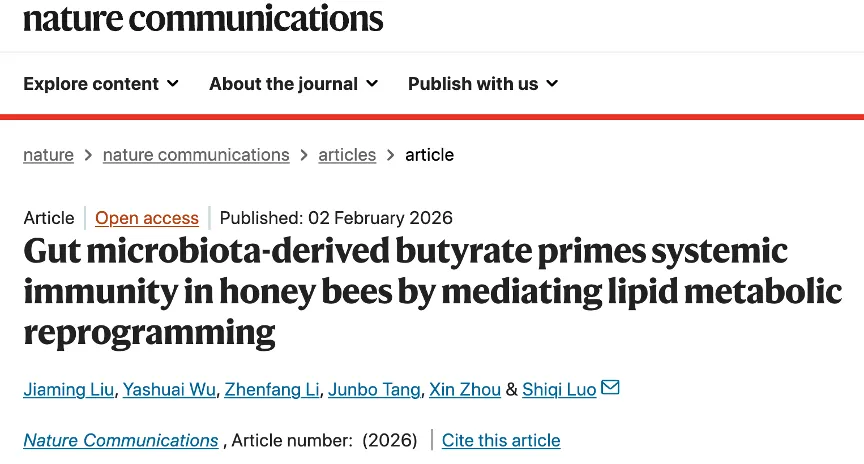864x464 pixels.
Task: Open author Yashuai Wu's details
Action: click(x=169, y=389)
